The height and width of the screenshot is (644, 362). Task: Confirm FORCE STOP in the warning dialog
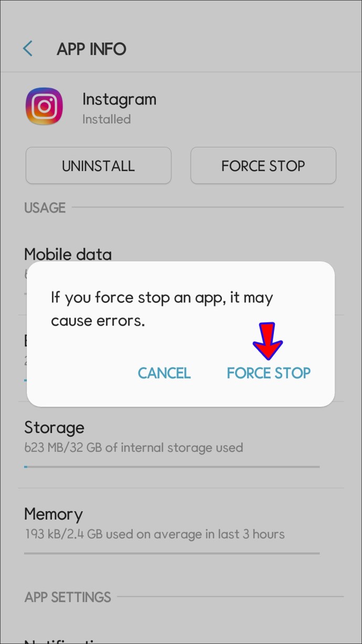click(269, 373)
